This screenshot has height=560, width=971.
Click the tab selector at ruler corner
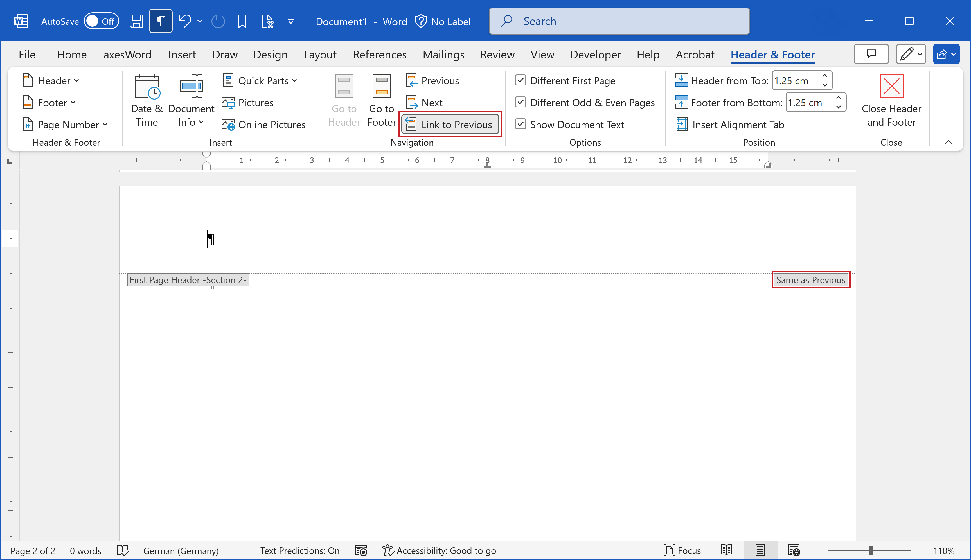[10, 162]
